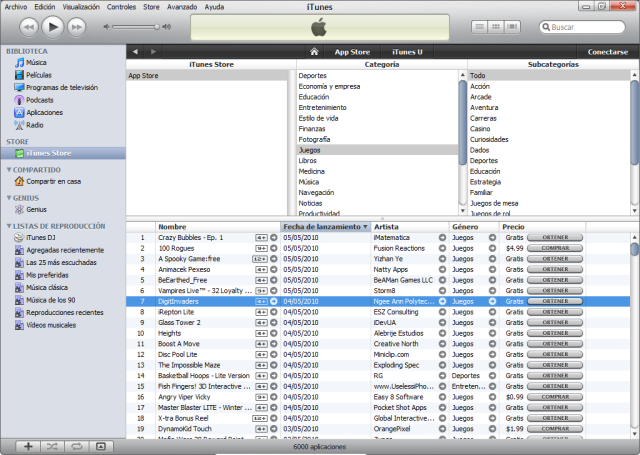Screen dimensions: 640x455
Task: Open the Avanzado menu
Action: [x=182, y=7]
